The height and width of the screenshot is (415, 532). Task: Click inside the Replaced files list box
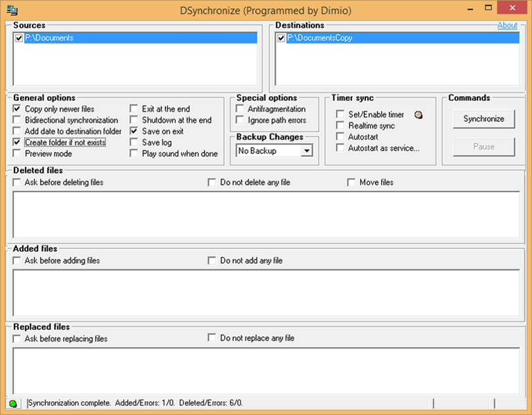266,371
